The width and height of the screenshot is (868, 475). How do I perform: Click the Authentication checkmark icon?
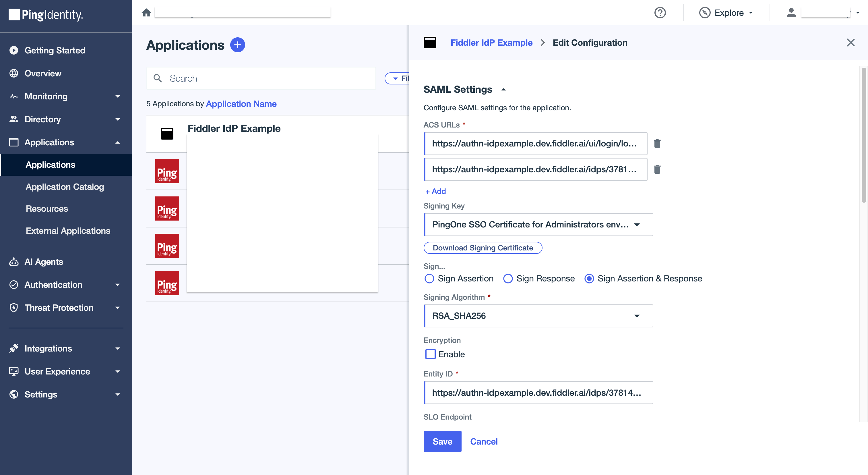13,285
